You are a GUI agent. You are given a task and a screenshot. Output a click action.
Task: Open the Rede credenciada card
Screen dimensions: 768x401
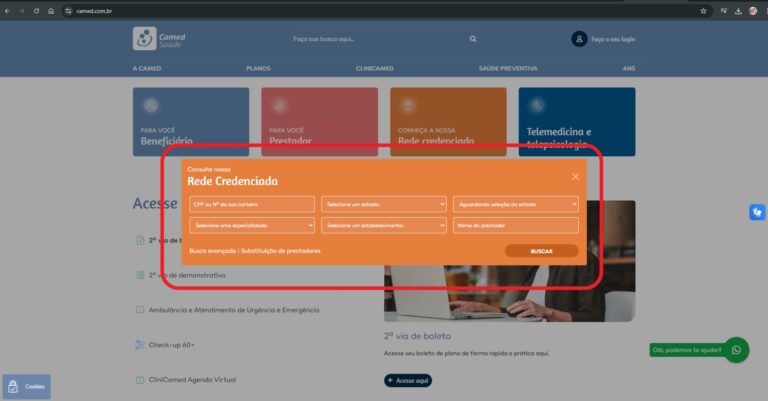point(448,122)
